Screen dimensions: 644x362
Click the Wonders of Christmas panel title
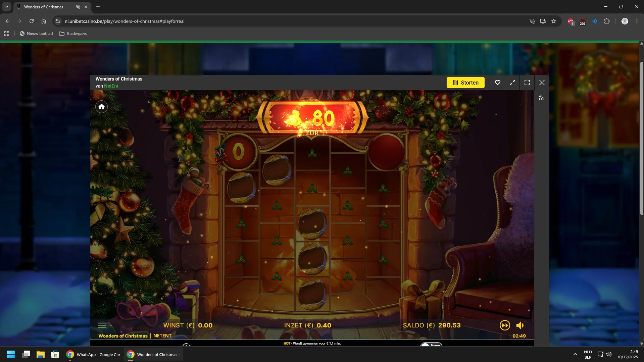[x=119, y=79]
